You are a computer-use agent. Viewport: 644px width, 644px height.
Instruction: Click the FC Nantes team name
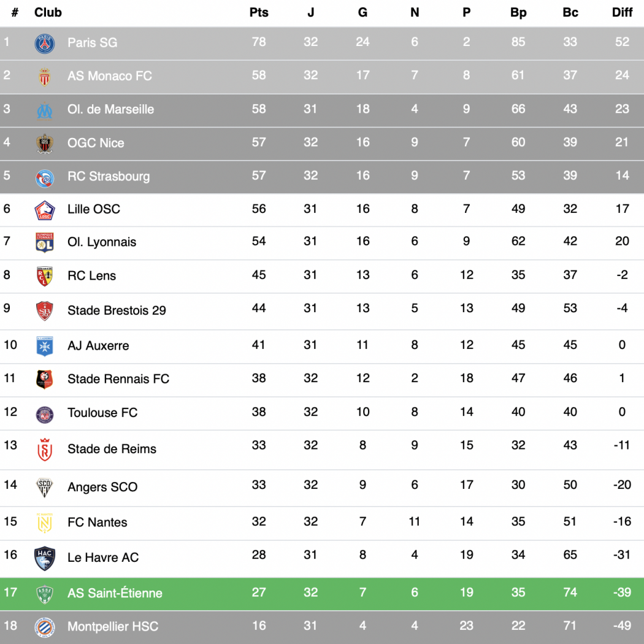[x=98, y=522]
